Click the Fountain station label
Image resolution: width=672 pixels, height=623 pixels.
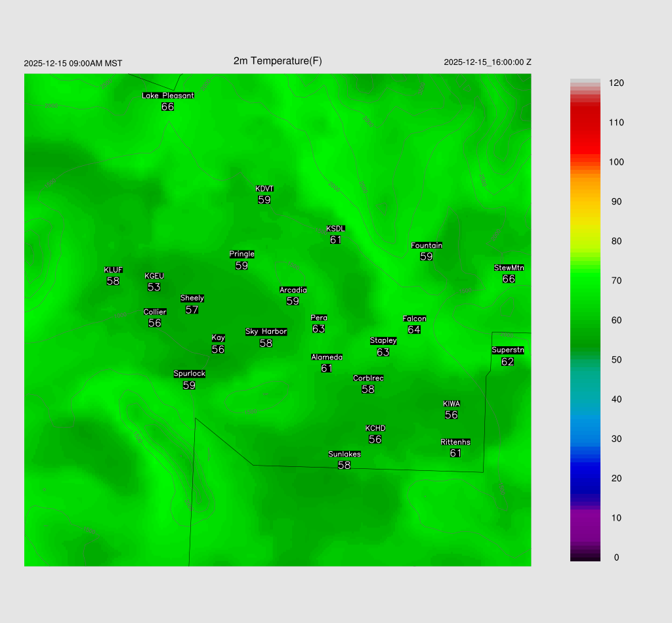click(427, 246)
